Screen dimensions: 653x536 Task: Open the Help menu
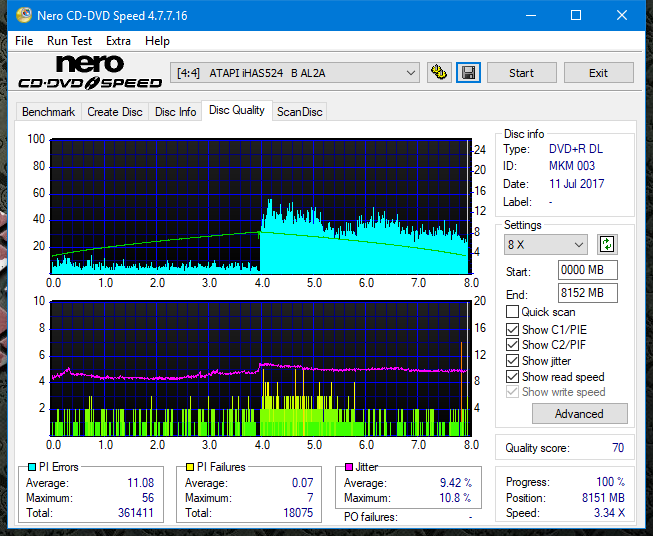pos(157,41)
